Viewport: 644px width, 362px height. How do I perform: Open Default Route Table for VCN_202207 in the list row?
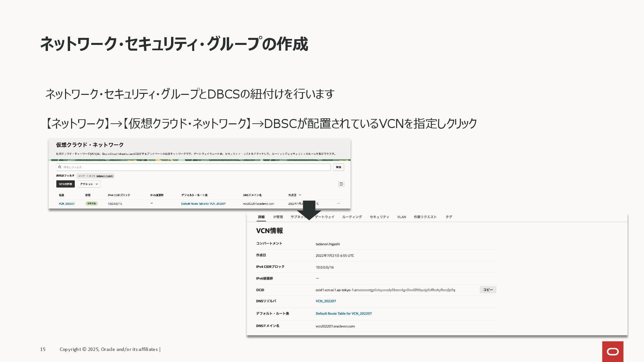[x=203, y=204]
